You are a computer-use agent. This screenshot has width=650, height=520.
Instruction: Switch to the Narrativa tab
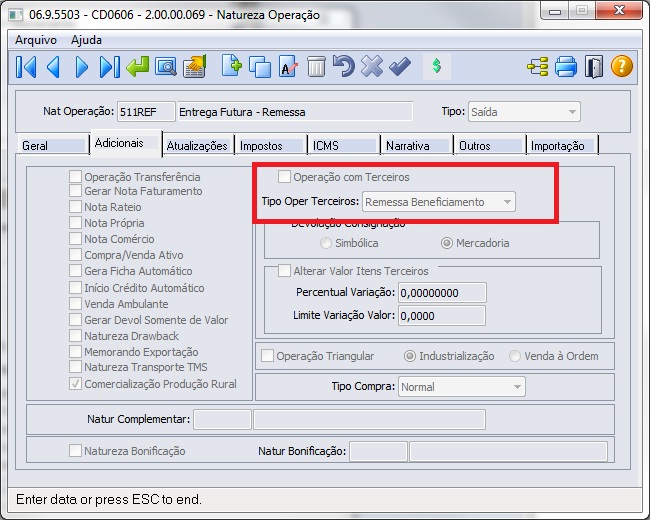point(417,146)
